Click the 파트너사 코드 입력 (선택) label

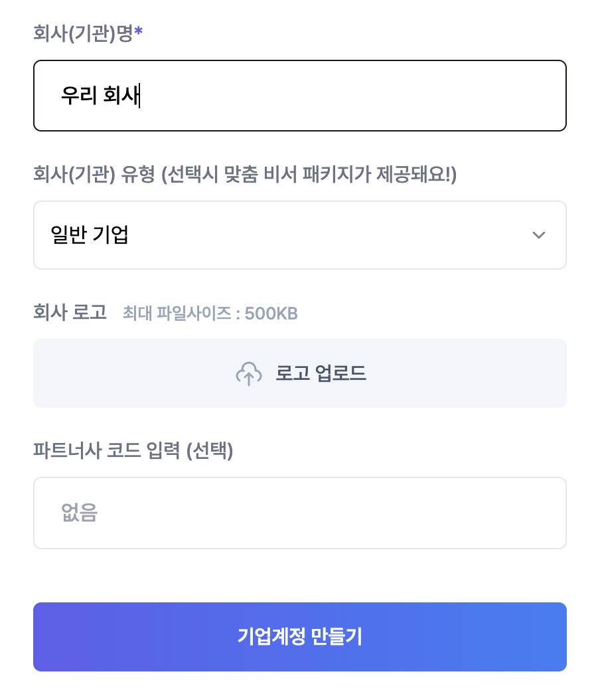(x=133, y=450)
